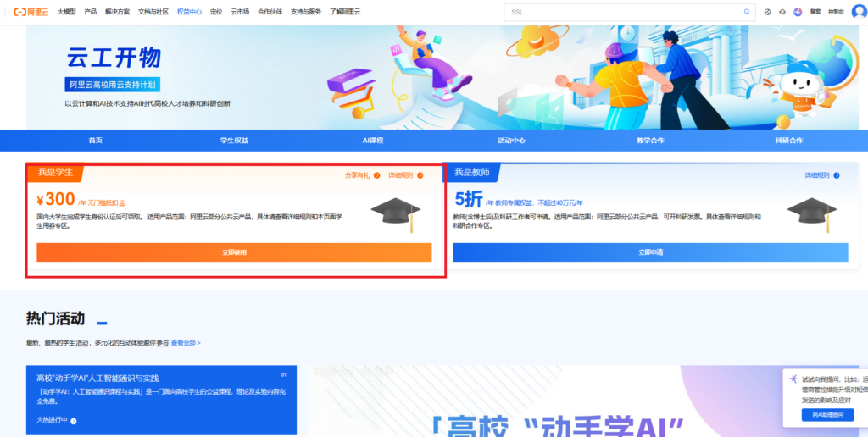Click the 热门活动 section heading
The height and width of the screenshot is (437, 868).
[55, 318]
